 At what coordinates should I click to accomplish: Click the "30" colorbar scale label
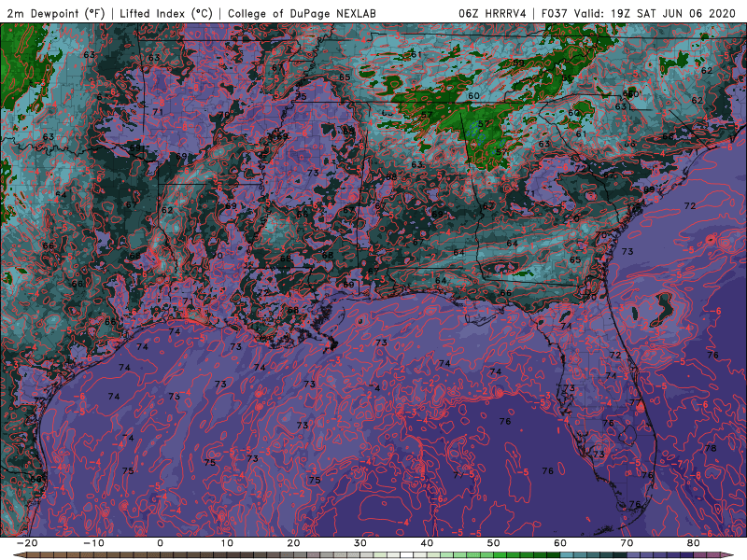pyautogui.click(x=360, y=543)
